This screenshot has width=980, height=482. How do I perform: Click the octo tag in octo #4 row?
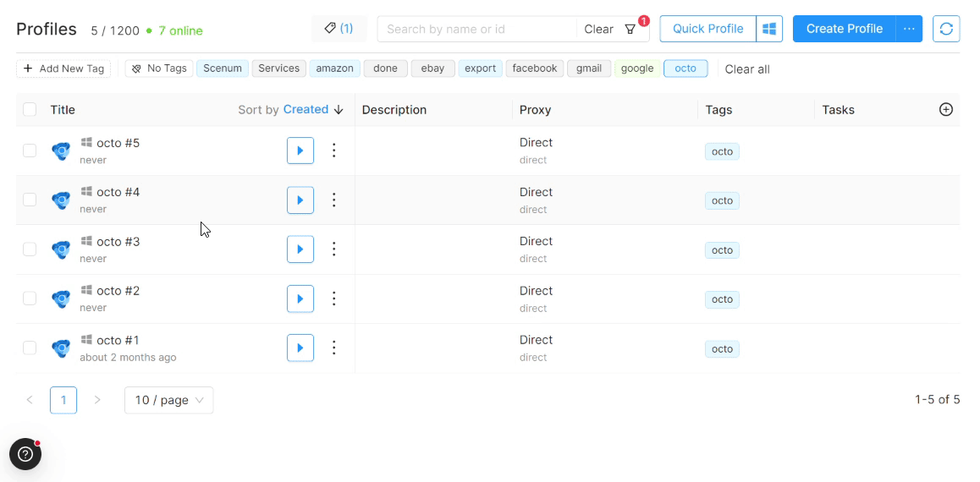[x=722, y=201]
